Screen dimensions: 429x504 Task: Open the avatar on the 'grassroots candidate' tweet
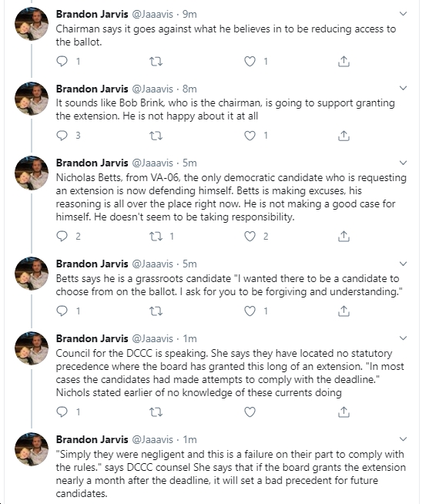tap(32, 274)
